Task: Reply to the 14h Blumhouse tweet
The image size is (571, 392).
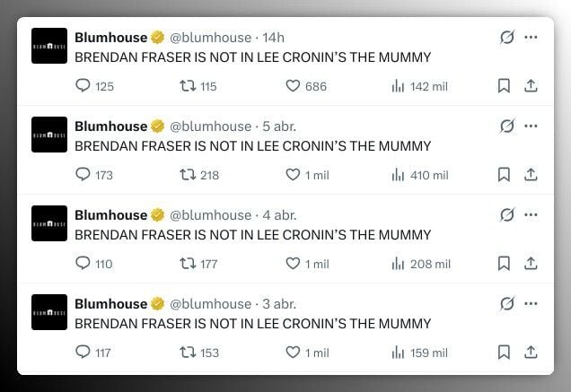Action: 83,86
